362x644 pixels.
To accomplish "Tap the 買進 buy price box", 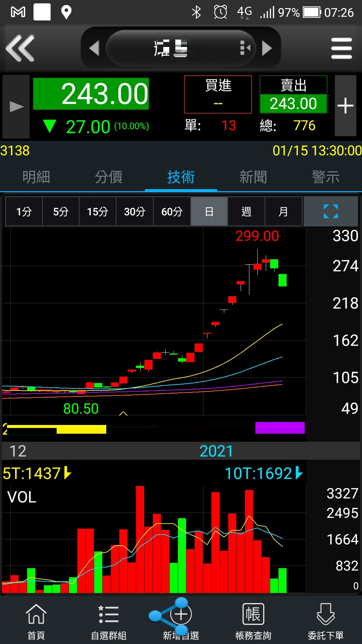I will 218,94.
